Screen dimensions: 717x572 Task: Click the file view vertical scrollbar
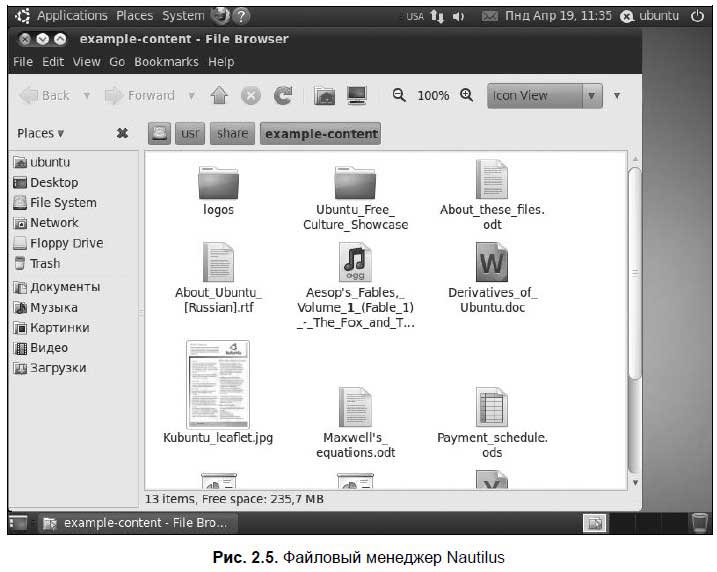click(635, 273)
